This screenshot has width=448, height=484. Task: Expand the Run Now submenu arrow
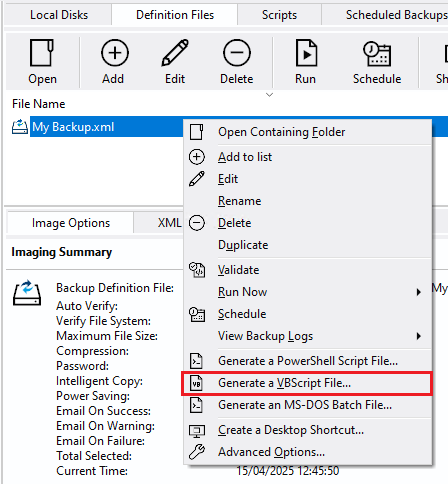(418, 292)
